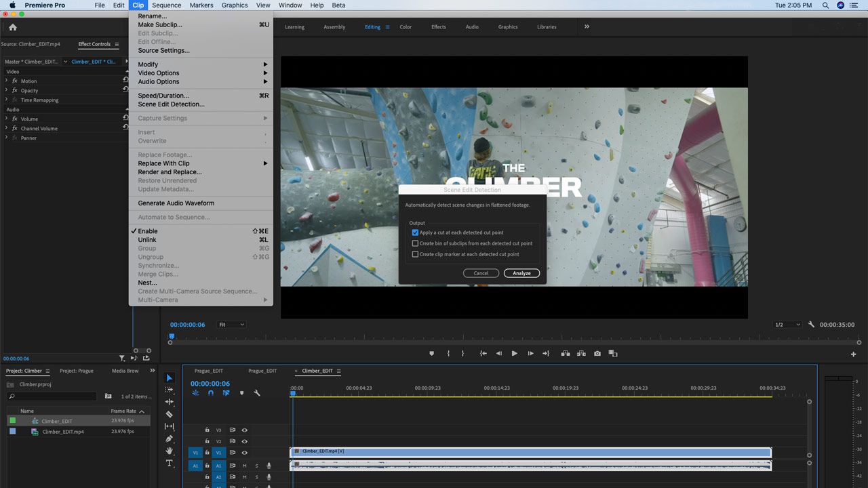Choose Scene Edit Detection menu item
The image size is (868, 488).
tap(171, 104)
